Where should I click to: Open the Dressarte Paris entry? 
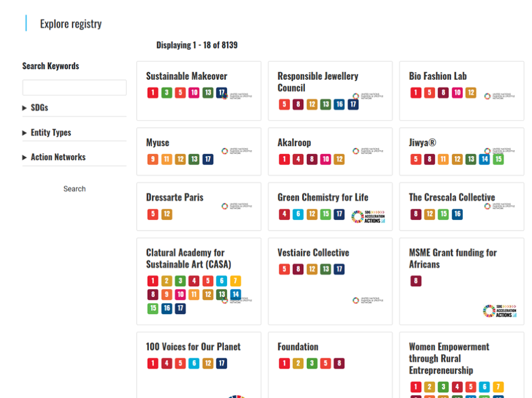[174, 198]
